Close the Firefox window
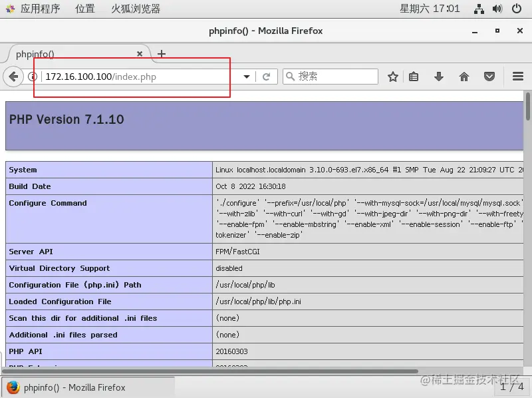Viewport: 532px width, 398px height. [x=520, y=31]
